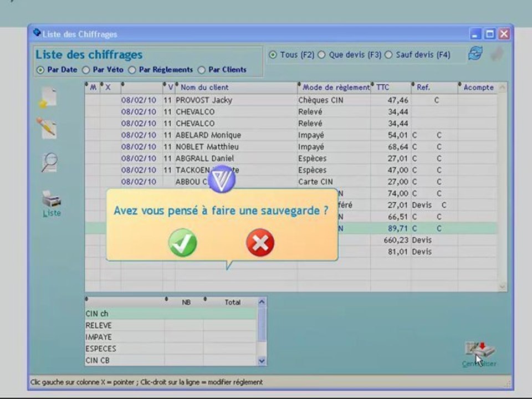
Task: Sort by Nom du client column
Action: point(236,88)
